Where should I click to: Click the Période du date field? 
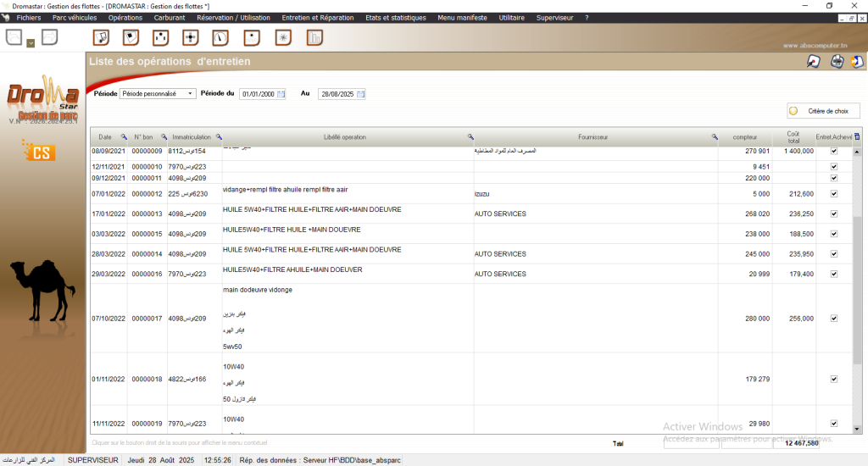pos(258,94)
